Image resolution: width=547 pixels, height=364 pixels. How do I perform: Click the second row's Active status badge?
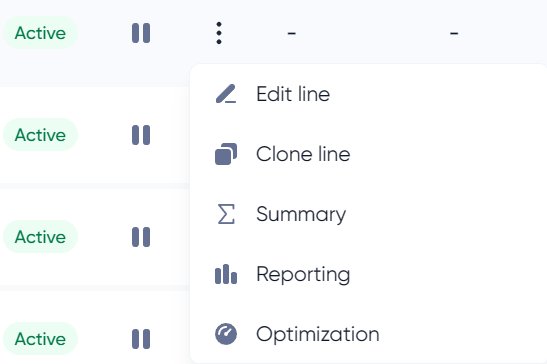tap(40, 135)
